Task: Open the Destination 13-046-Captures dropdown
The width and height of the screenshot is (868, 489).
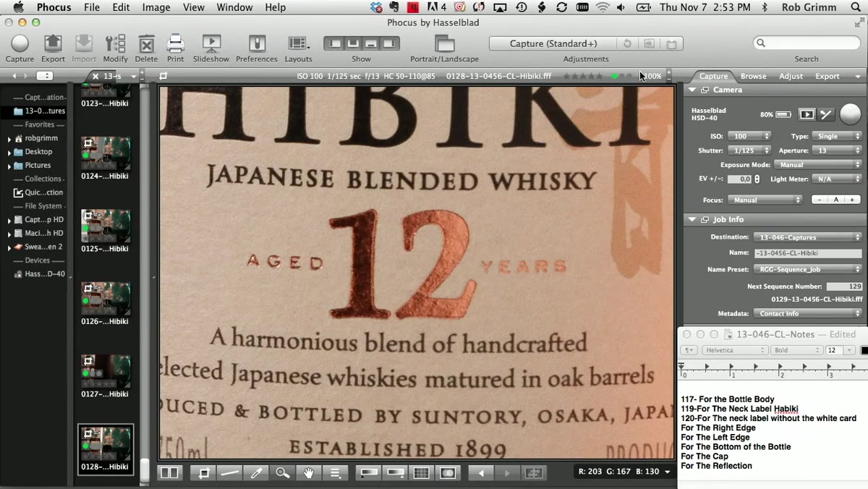Action: 807,237
